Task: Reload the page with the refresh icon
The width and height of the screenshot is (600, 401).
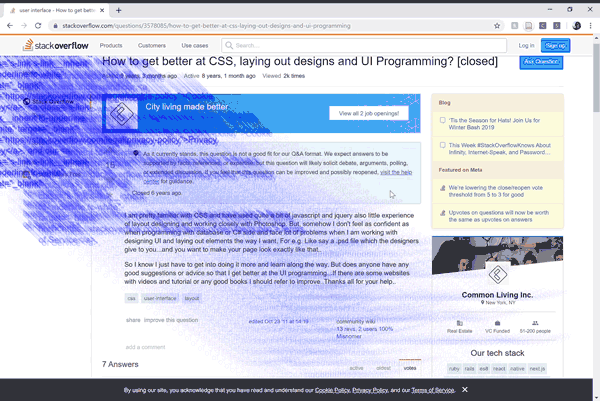Action: [x=38, y=26]
